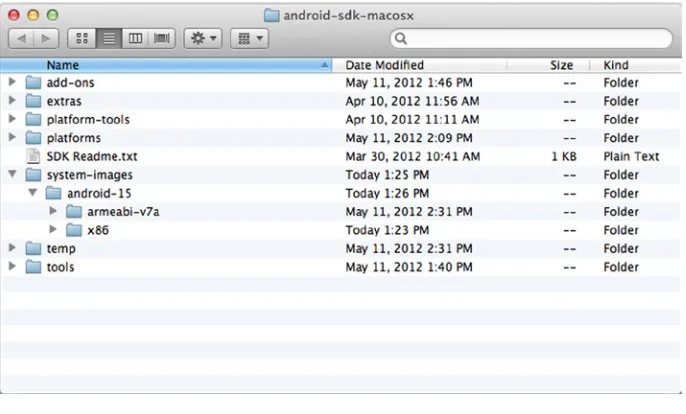The width and height of the screenshot is (686, 414).
Task: Sort by Date Modified column header
Action: pyautogui.click(x=419, y=65)
